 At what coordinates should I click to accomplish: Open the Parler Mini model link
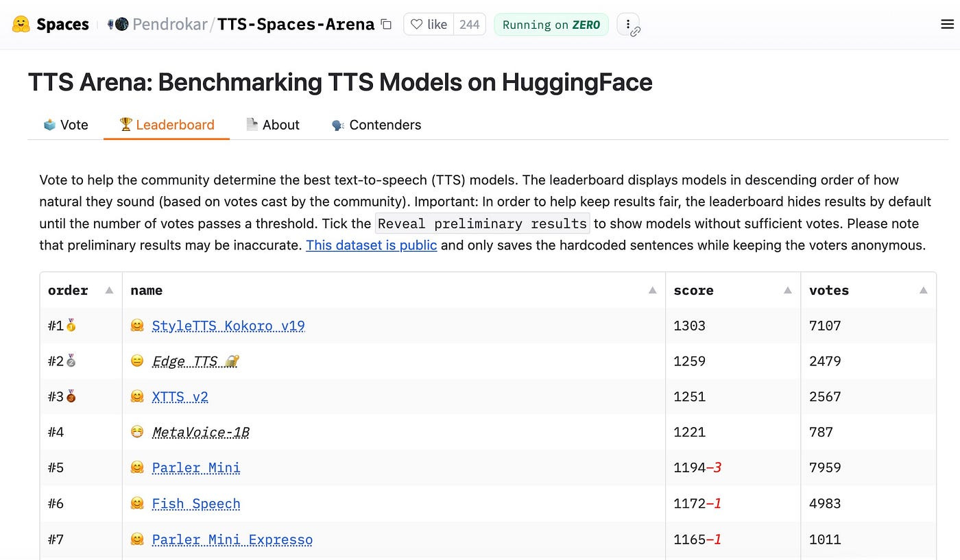coord(196,468)
